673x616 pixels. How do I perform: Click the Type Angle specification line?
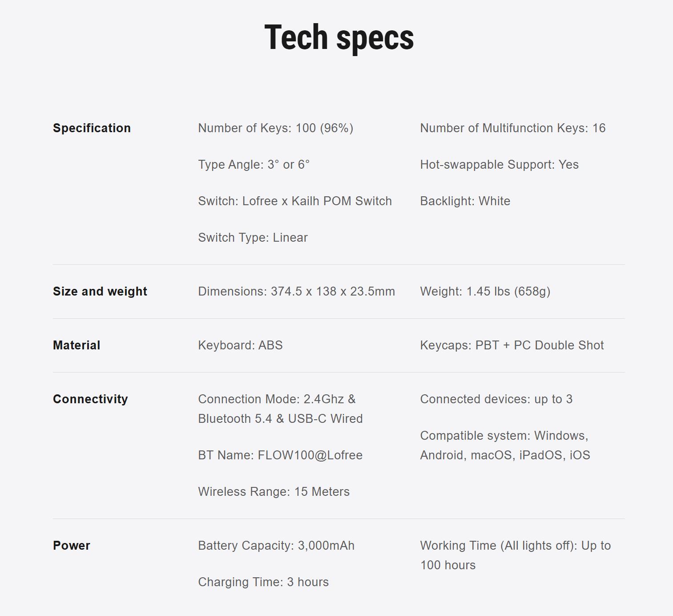[x=254, y=165]
